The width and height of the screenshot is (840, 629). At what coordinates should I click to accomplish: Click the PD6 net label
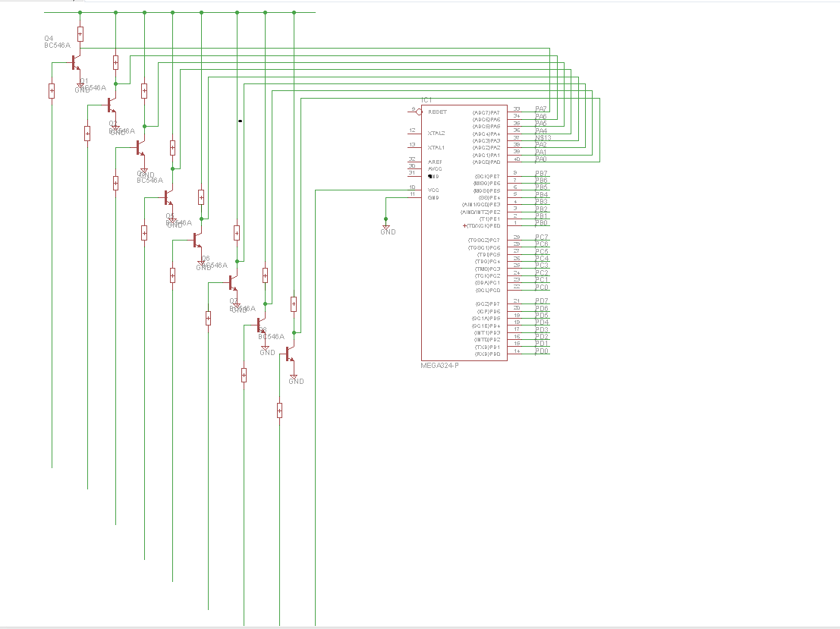pyautogui.click(x=542, y=309)
